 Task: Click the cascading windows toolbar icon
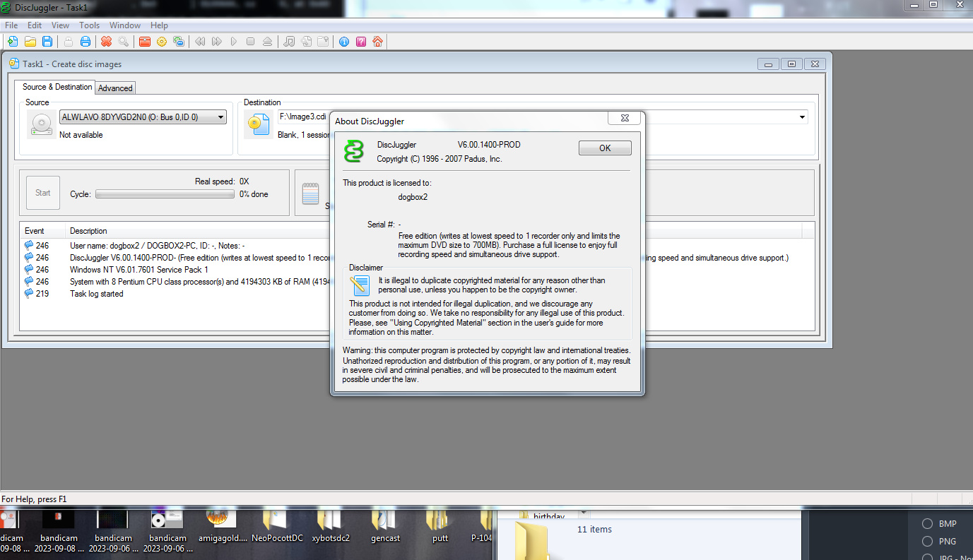[179, 42]
